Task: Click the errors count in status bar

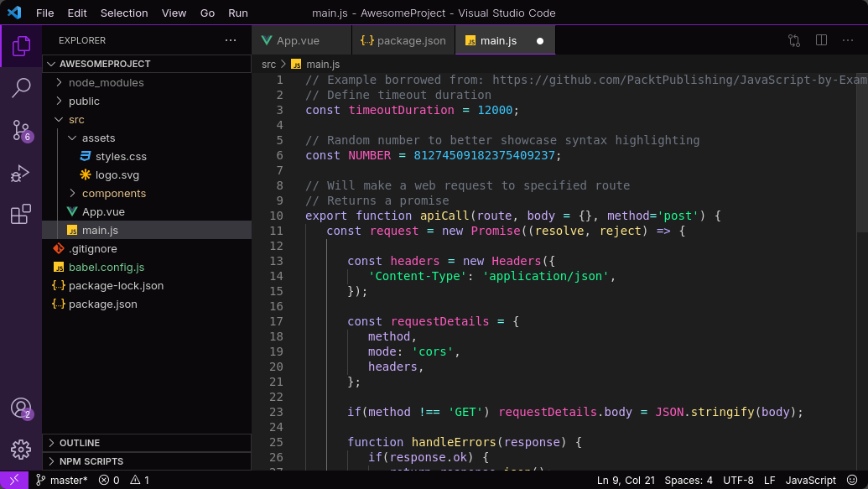Action: tap(109, 480)
